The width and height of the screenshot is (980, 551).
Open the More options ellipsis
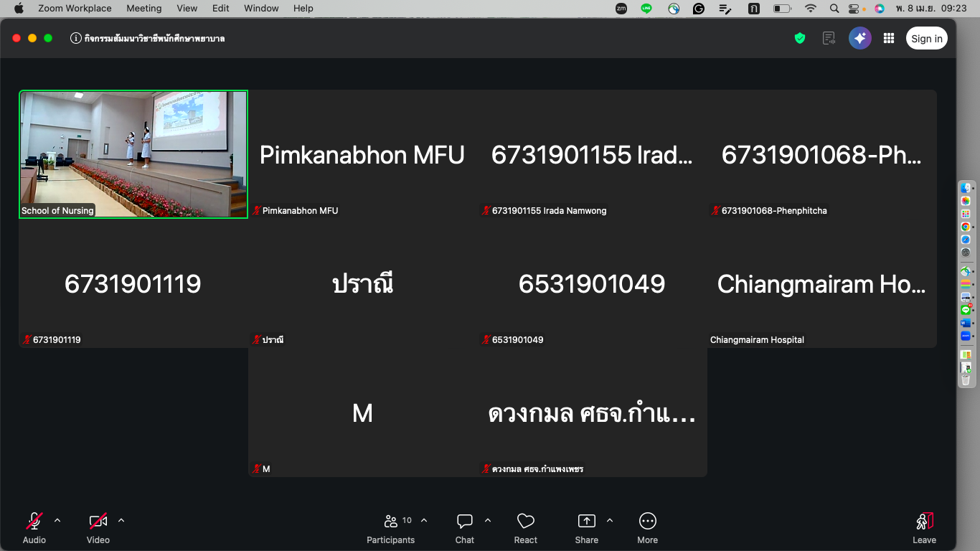[647, 527]
